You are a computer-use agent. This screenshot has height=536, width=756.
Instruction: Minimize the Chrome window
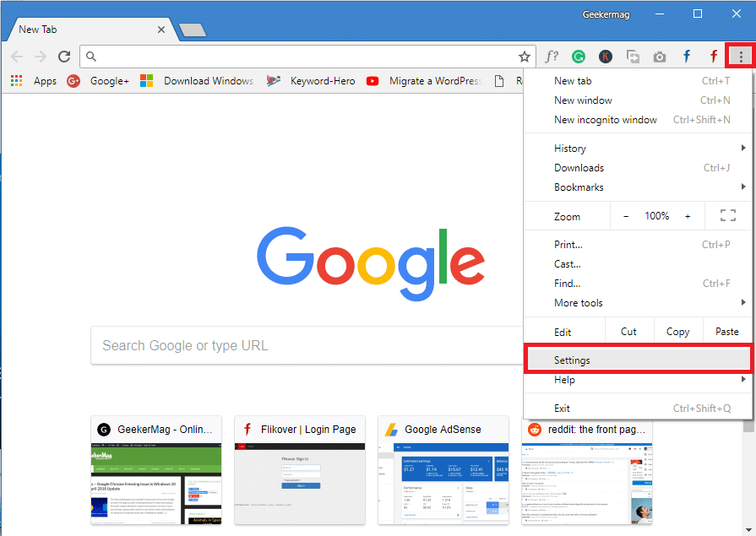(660, 14)
